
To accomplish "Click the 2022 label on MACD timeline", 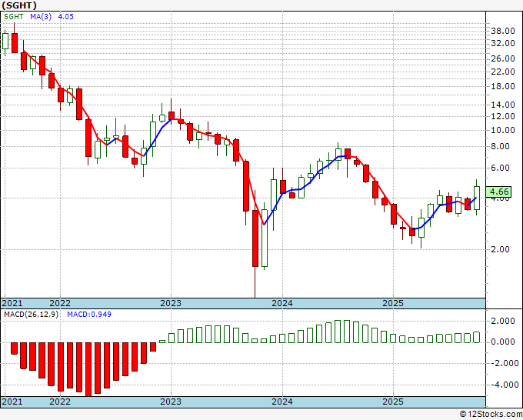I will (60, 402).
